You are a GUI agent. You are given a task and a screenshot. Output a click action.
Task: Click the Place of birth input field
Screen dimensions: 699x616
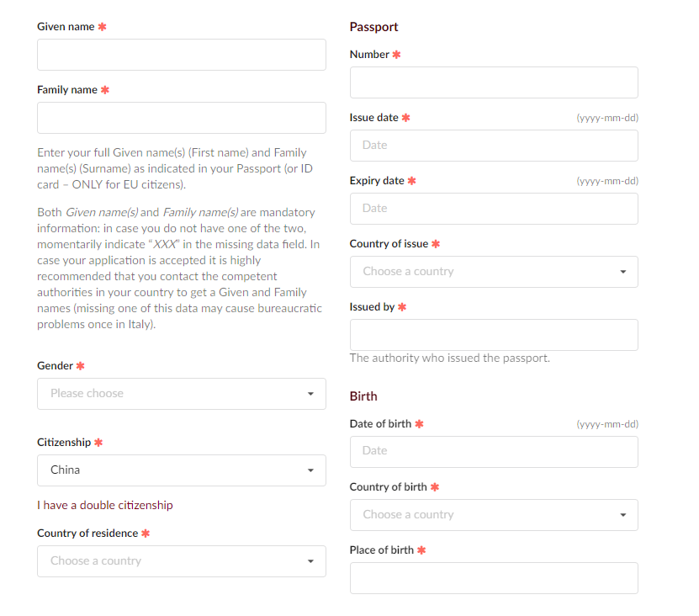point(494,578)
